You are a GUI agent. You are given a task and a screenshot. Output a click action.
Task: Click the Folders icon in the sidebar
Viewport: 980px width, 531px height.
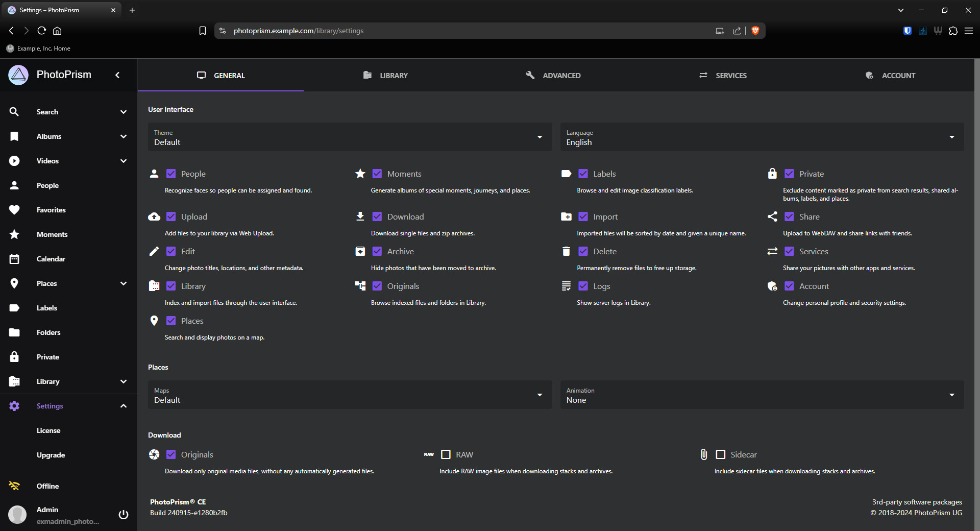coord(14,332)
